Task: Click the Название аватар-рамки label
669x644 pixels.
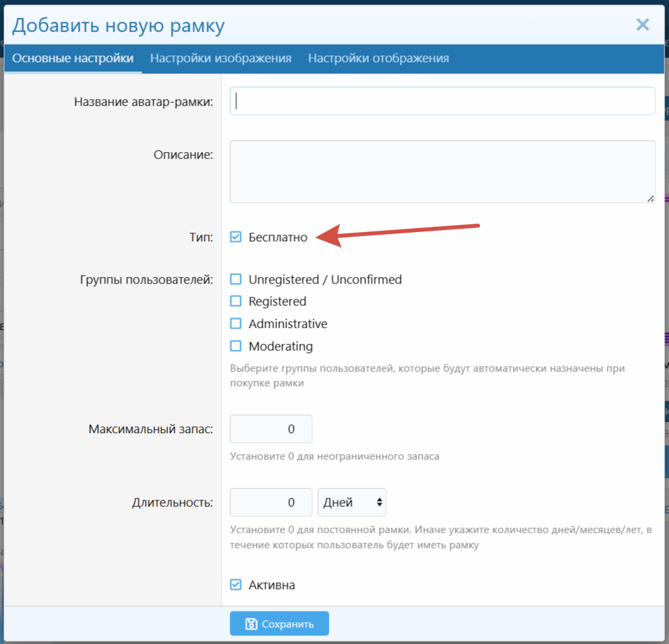Action: (x=143, y=102)
